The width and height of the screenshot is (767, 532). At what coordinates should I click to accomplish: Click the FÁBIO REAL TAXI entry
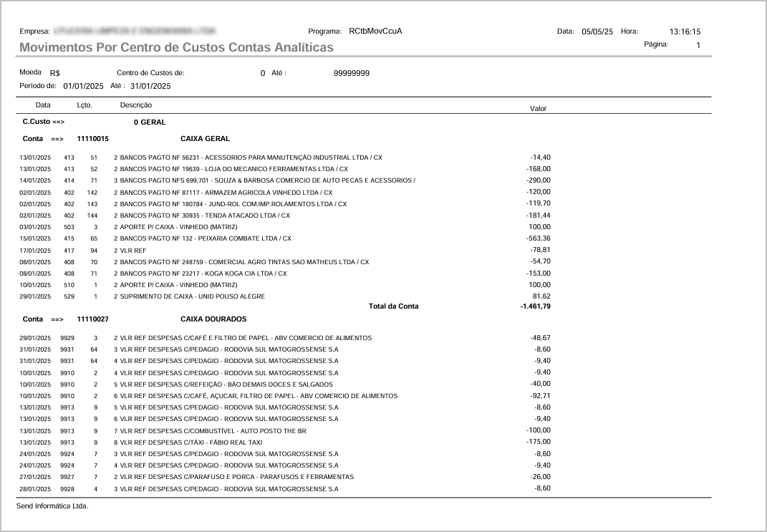pyautogui.click(x=285, y=442)
